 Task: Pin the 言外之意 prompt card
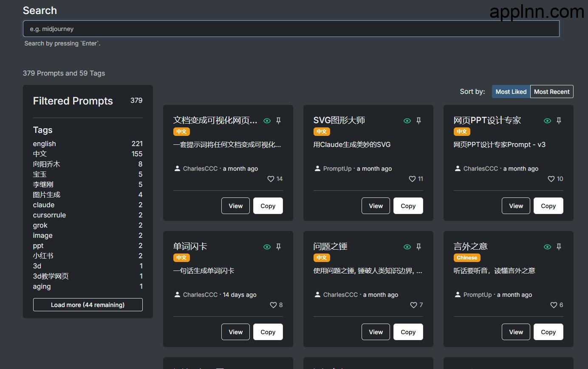point(559,247)
